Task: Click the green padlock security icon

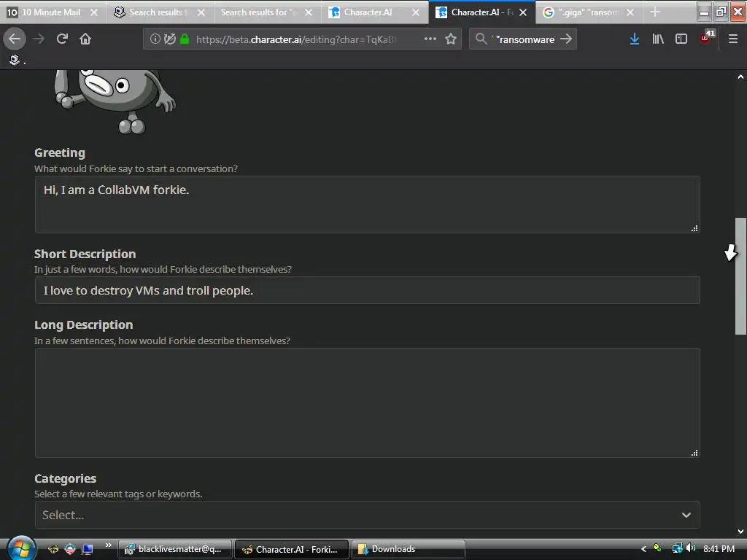Action: coord(185,39)
